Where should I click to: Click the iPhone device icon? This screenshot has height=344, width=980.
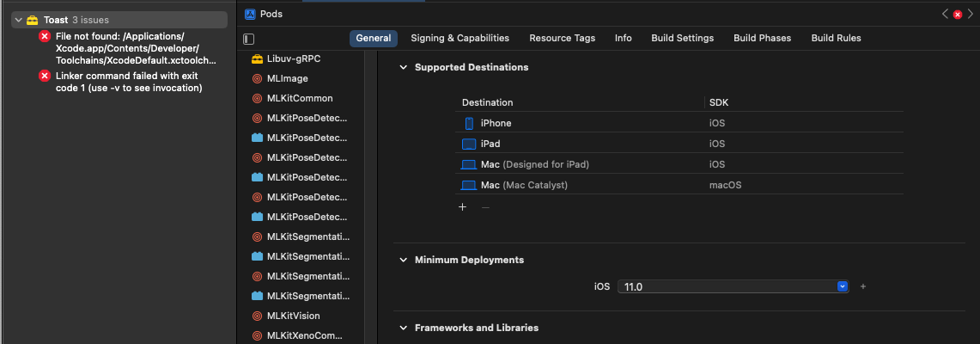coord(469,123)
